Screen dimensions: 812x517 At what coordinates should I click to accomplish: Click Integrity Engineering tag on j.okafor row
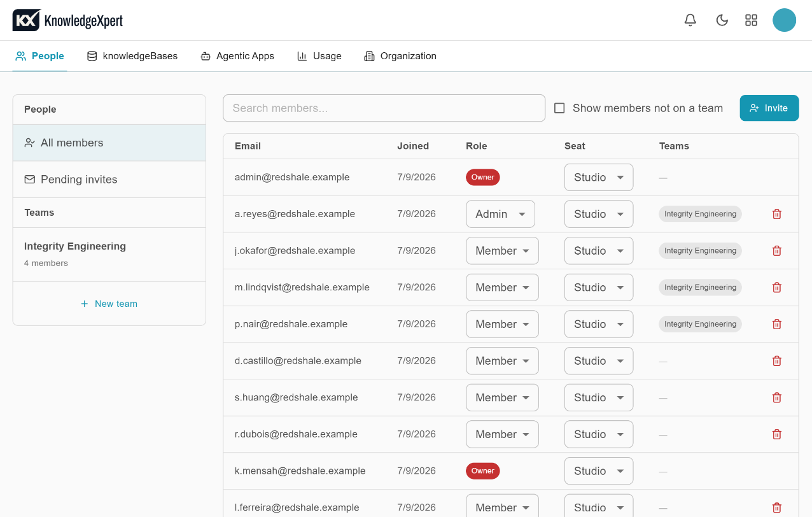700,251
